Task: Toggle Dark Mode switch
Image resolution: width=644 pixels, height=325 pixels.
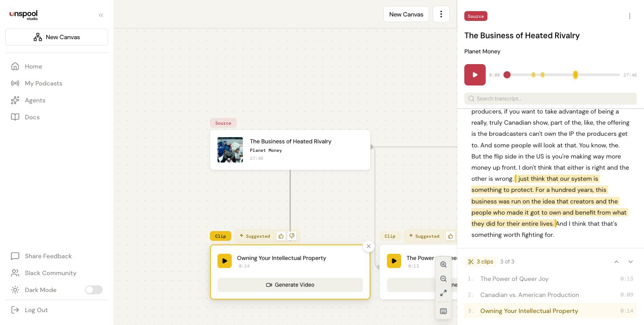Action: pyautogui.click(x=94, y=290)
